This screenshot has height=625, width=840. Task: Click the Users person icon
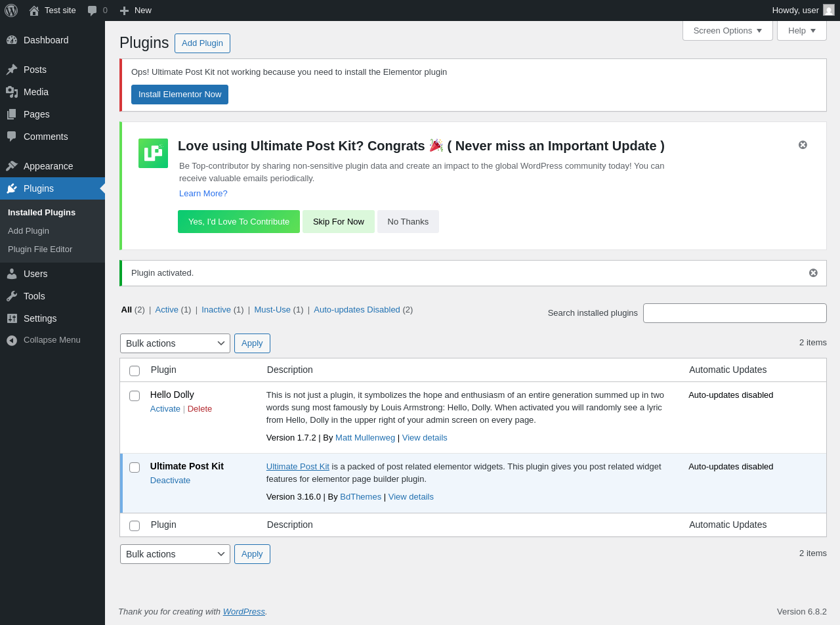click(x=12, y=274)
